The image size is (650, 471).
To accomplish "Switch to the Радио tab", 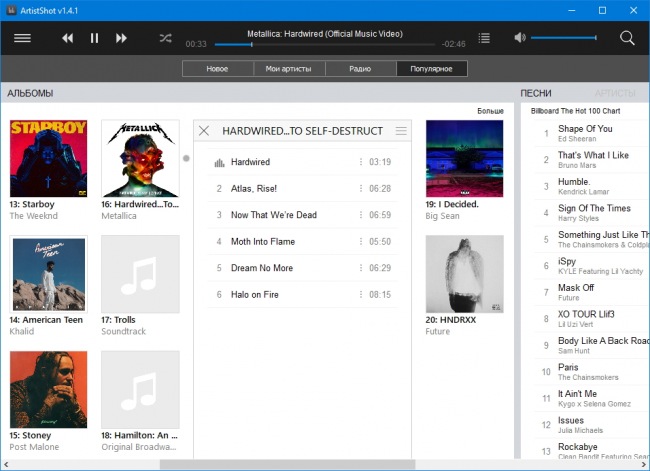I will (x=360, y=69).
